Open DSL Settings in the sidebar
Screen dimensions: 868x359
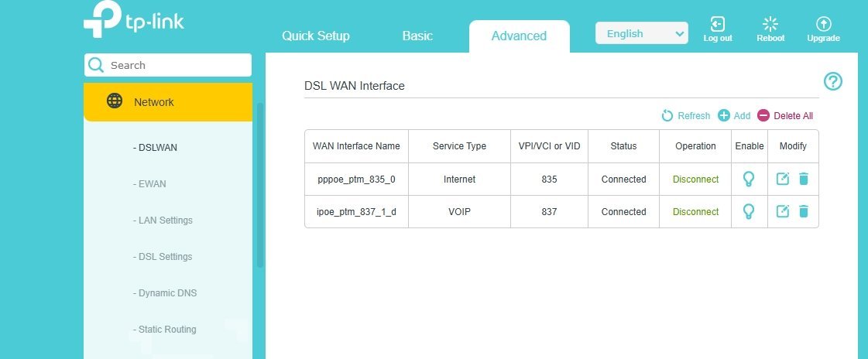coord(162,257)
